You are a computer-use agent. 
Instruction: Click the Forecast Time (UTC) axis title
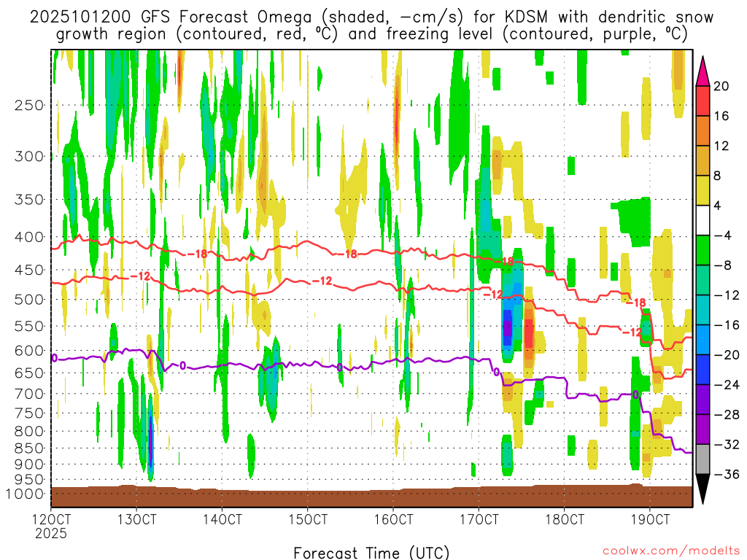(x=371, y=553)
